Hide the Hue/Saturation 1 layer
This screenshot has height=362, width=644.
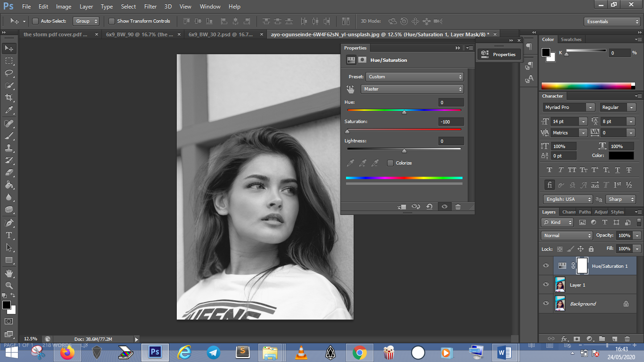[546, 266]
